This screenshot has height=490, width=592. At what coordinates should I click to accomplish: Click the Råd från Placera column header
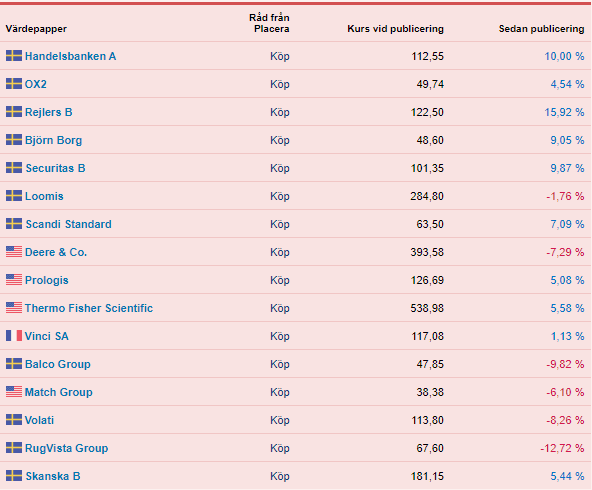(269, 23)
